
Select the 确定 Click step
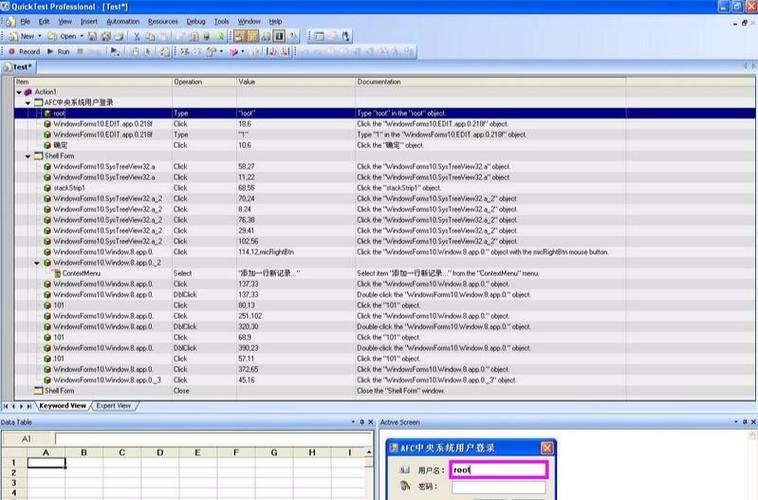tap(385, 145)
